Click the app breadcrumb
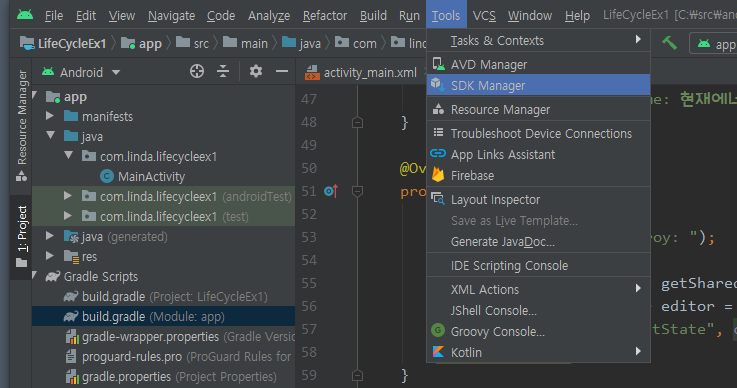The width and height of the screenshot is (737, 388). [x=141, y=44]
